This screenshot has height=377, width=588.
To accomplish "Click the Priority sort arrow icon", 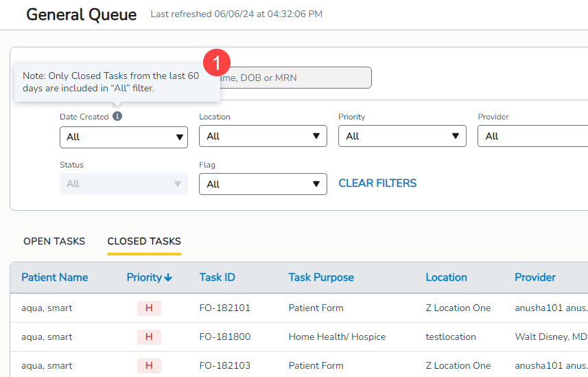I will [x=168, y=278].
